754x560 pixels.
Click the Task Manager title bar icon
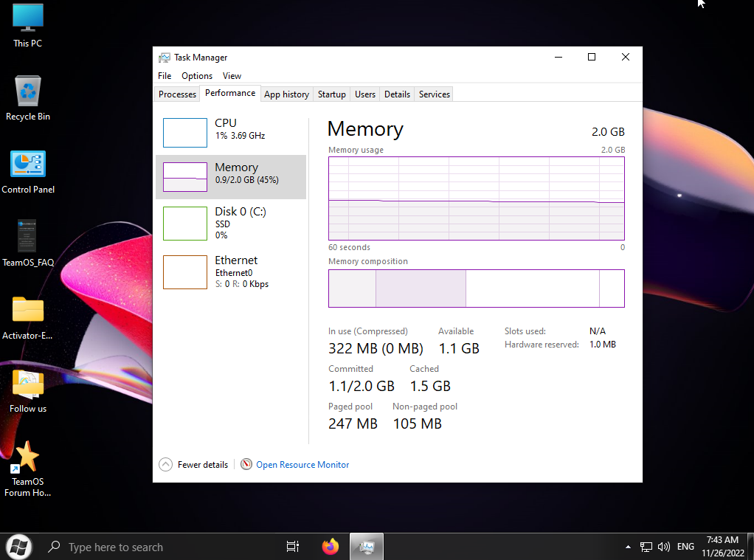[x=165, y=58]
